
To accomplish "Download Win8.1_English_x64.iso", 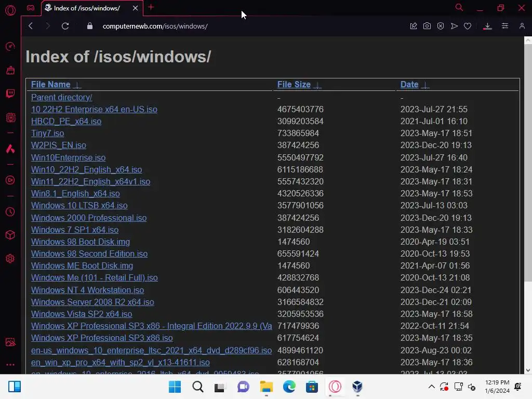I will (x=75, y=193).
